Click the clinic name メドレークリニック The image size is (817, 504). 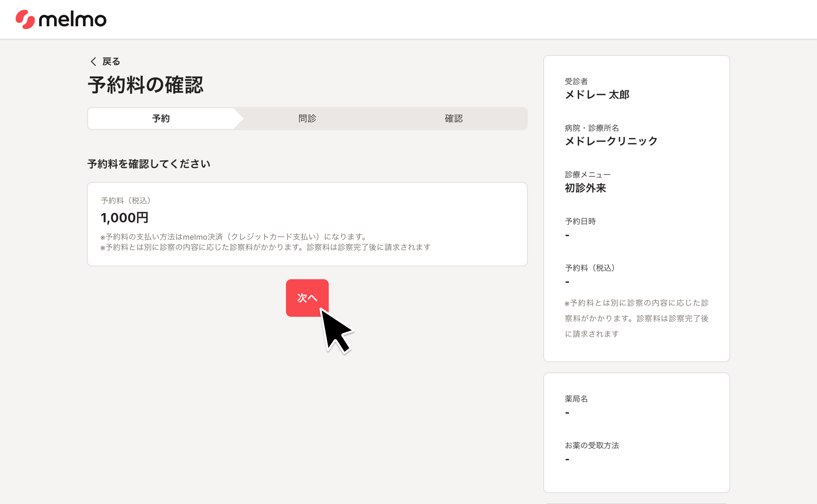[x=611, y=141]
